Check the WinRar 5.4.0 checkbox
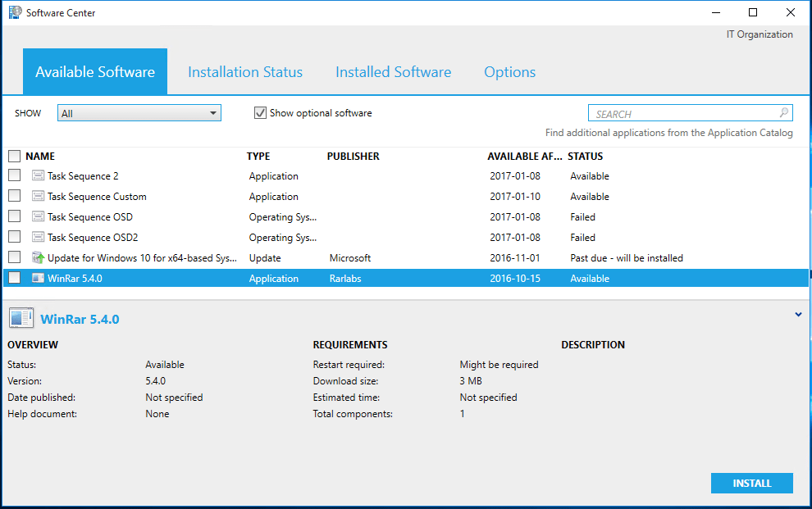 [x=15, y=278]
